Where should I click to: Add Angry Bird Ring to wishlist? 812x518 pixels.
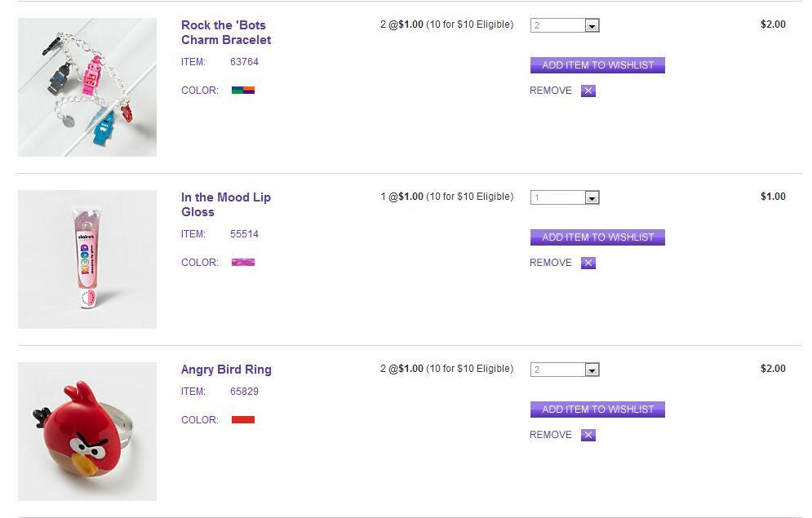click(x=597, y=410)
